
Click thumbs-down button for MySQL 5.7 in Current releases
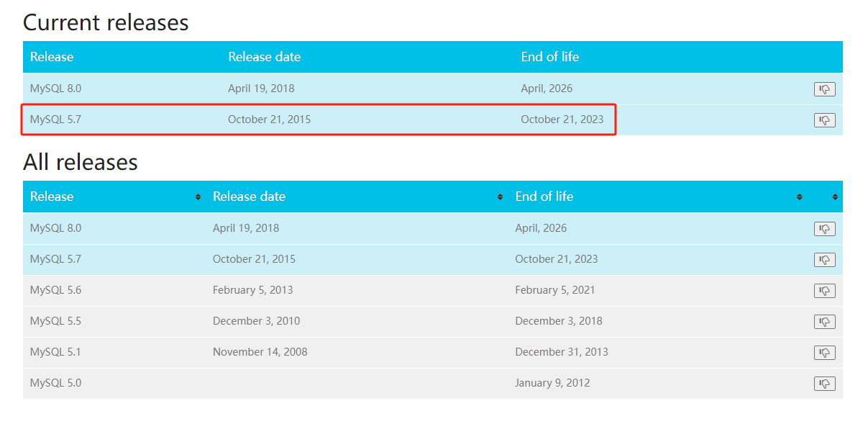pos(824,120)
